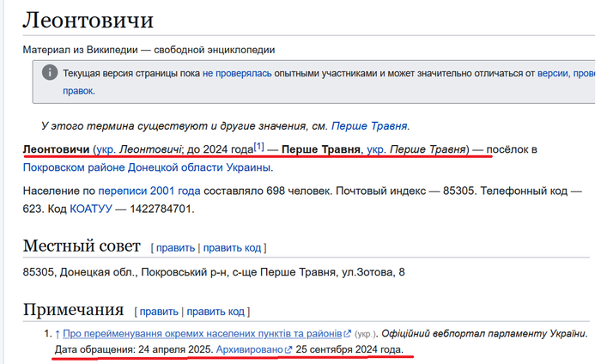This screenshot has height=364, width=601.
Task: Open 'Украины' link
Action: click(248, 167)
